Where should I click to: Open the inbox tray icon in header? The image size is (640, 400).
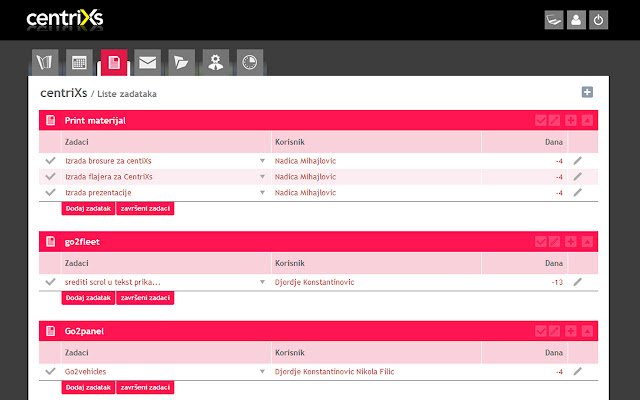click(x=554, y=20)
